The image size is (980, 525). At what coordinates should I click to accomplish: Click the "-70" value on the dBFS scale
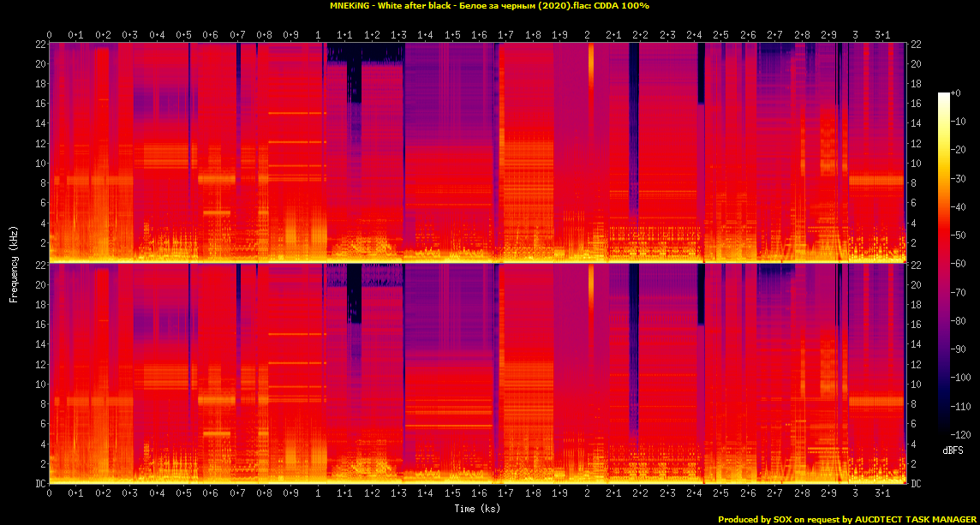957,292
